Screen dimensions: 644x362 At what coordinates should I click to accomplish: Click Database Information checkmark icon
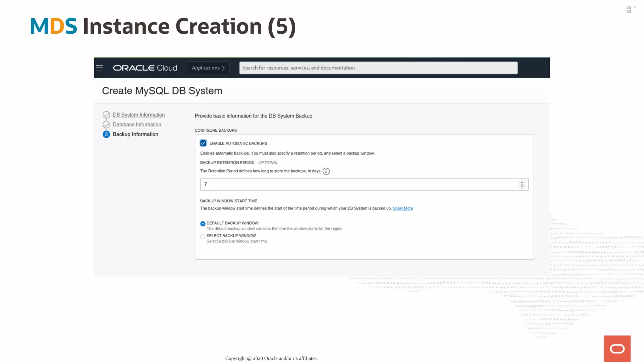(x=106, y=125)
